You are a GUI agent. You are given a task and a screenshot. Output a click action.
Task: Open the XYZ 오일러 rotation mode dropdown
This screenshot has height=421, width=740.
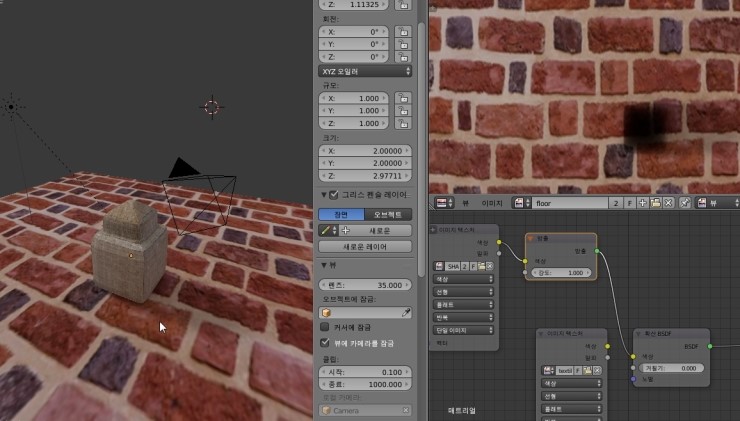pyautogui.click(x=365, y=71)
